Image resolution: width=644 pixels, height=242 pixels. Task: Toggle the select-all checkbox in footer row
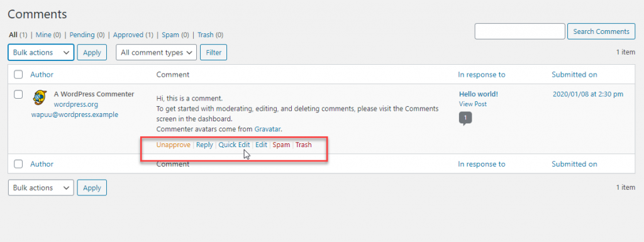tap(18, 164)
